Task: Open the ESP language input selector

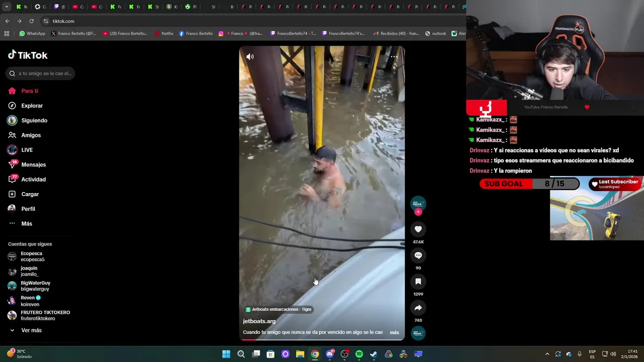Action: (x=592, y=354)
